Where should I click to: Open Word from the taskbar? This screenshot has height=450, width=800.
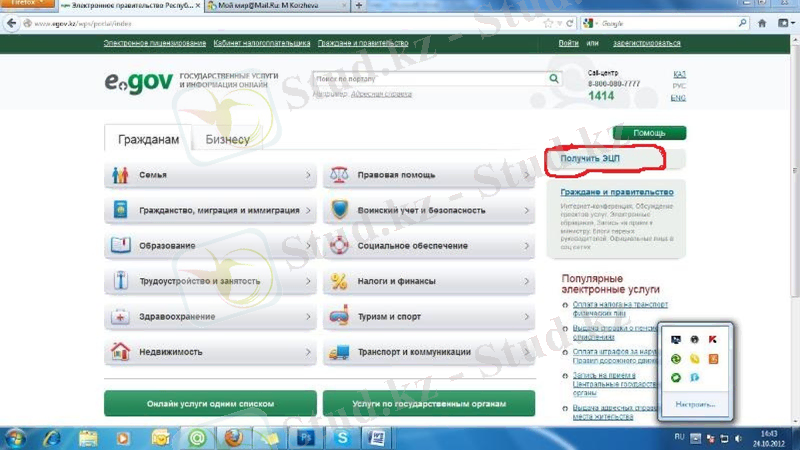click(x=377, y=438)
